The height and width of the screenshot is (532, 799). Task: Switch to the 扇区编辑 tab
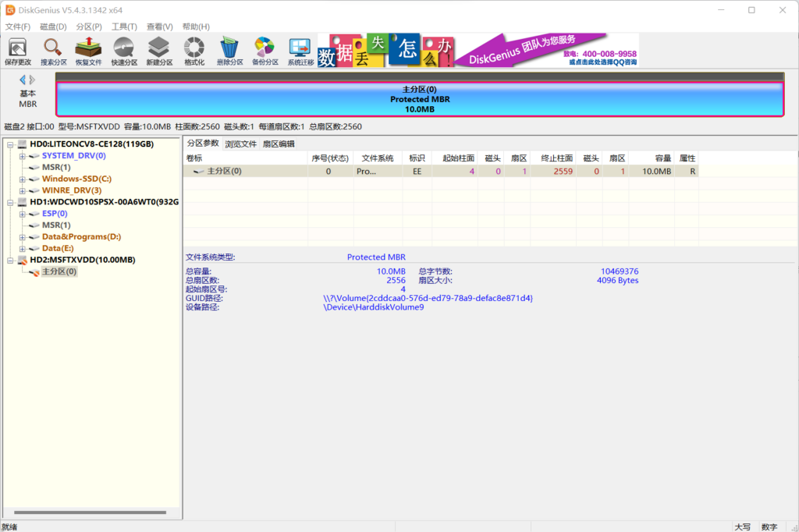pos(279,144)
